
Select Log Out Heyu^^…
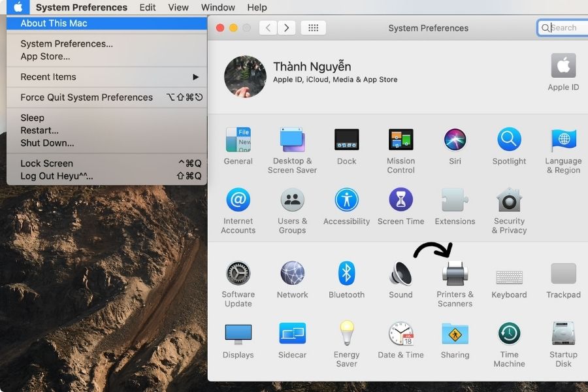click(x=107, y=176)
